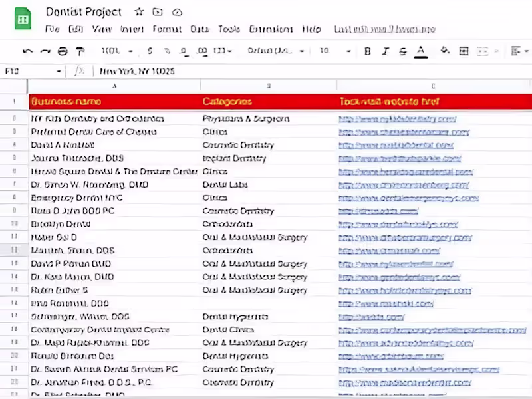Open horizontal align dropdown
This screenshot has height=399, width=532.
[x=519, y=51]
